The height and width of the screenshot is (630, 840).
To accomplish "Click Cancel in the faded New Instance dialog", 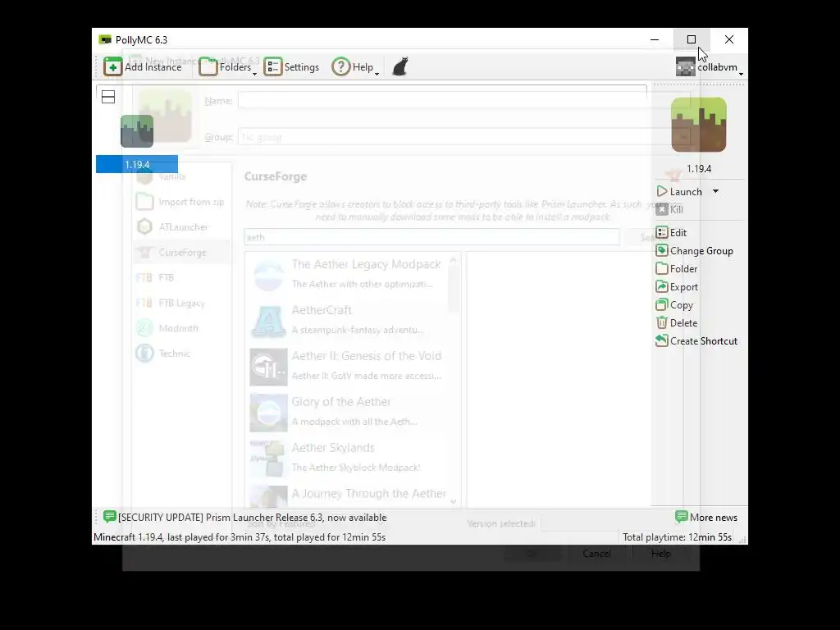I will tap(597, 554).
